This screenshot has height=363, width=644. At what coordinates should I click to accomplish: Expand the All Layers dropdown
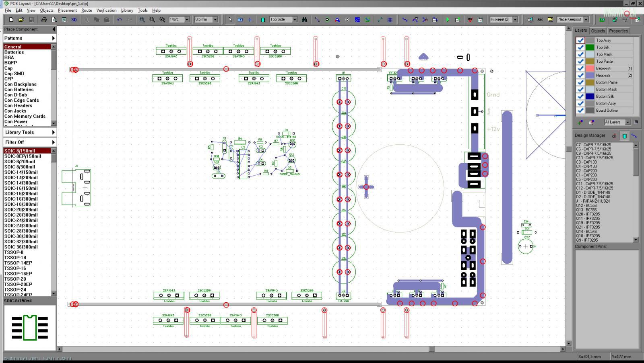tap(627, 122)
